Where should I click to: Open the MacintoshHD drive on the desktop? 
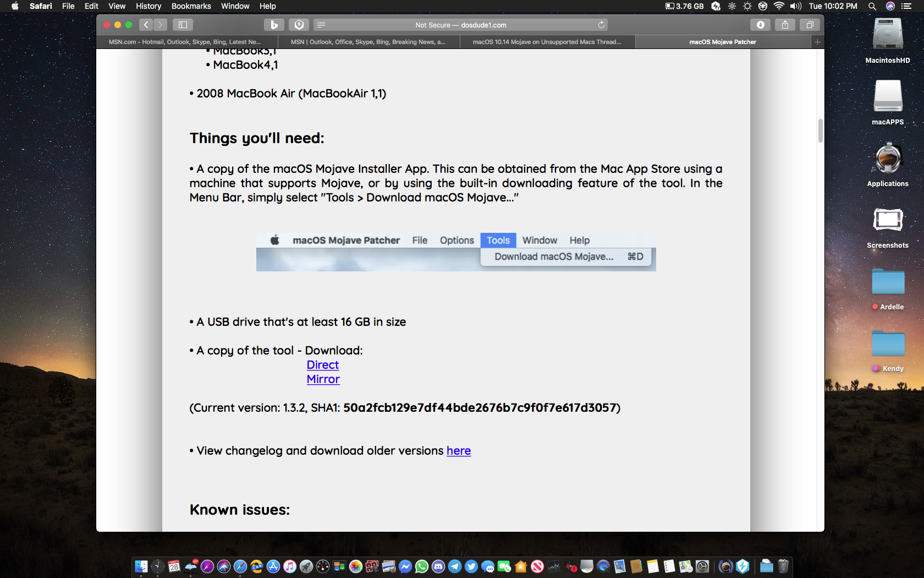pyautogui.click(x=888, y=35)
